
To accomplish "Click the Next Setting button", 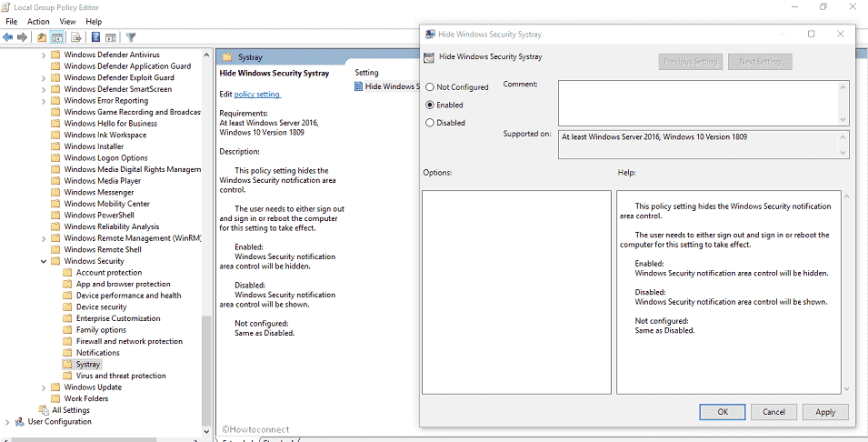I will 760,62.
